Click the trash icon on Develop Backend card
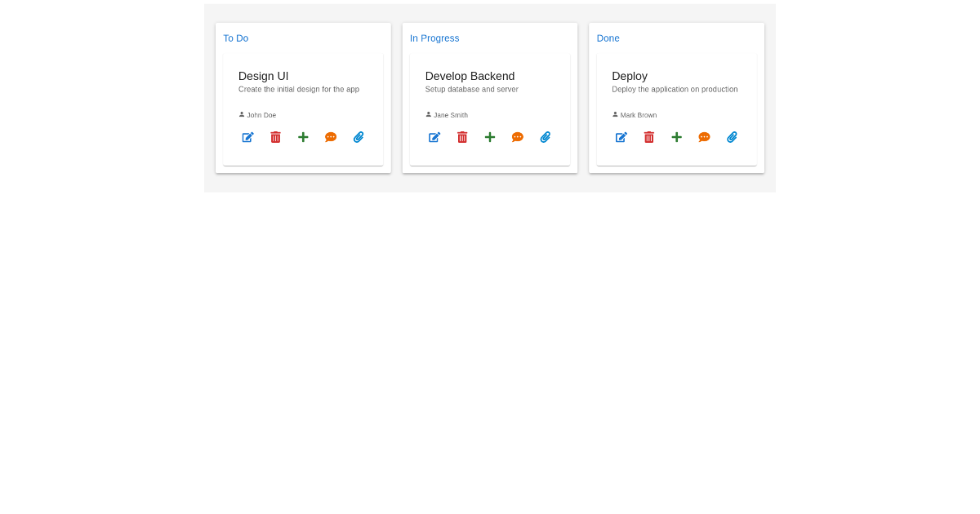Image resolution: width=980 pixels, height=514 pixels. pyautogui.click(x=462, y=137)
